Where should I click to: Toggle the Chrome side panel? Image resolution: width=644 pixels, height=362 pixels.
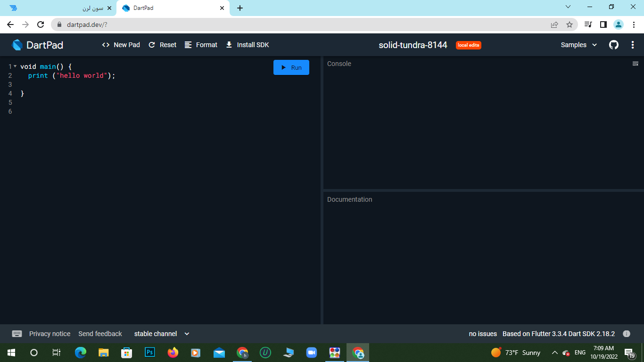tap(603, 25)
